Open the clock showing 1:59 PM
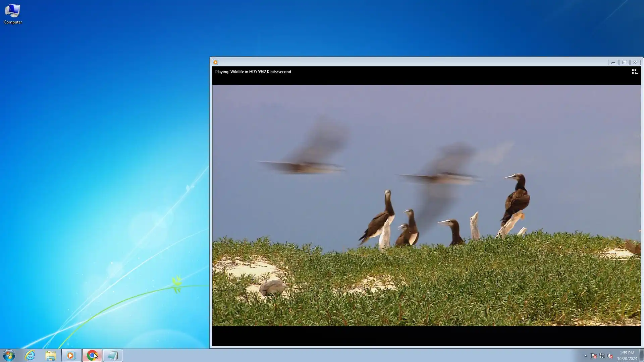 pyautogui.click(x=627, y=355)
